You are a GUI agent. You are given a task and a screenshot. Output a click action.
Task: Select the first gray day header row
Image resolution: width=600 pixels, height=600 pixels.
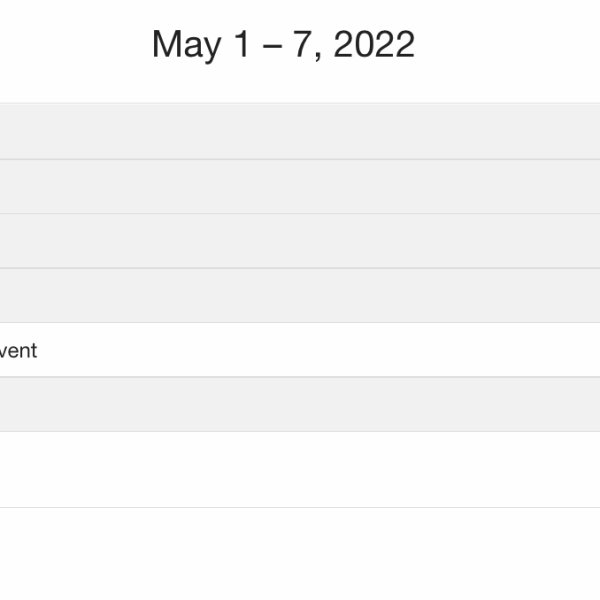coord(300,131)
